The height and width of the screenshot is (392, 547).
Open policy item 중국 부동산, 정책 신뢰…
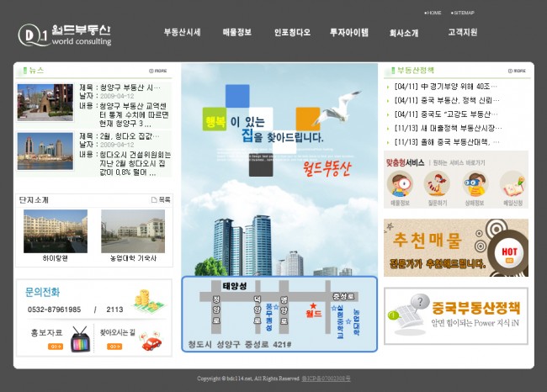coord(447,100)
